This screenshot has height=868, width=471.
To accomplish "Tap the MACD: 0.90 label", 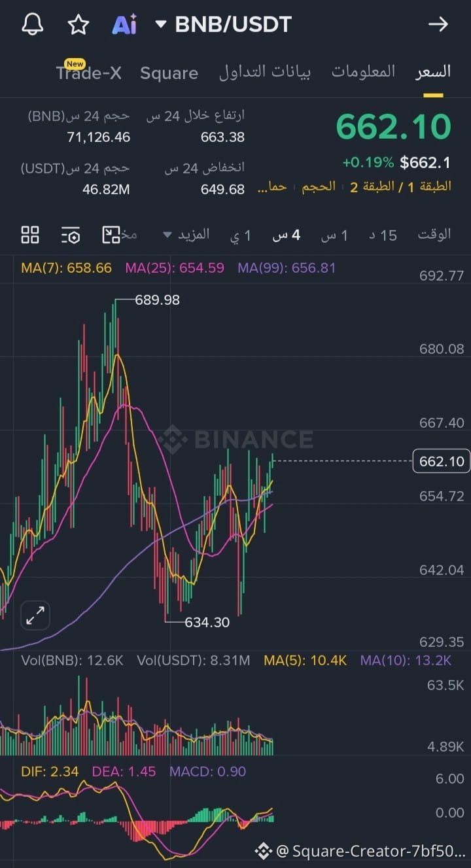I will (208, 772).
